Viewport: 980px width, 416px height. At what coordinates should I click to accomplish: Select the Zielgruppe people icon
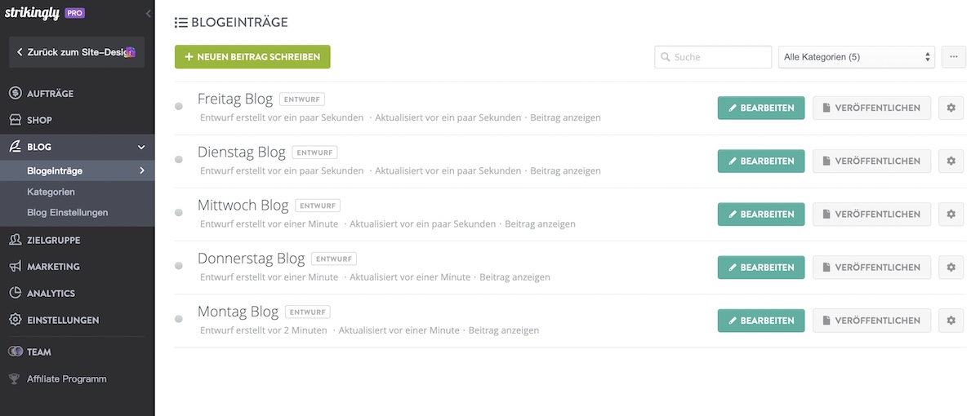coord(15,240)
